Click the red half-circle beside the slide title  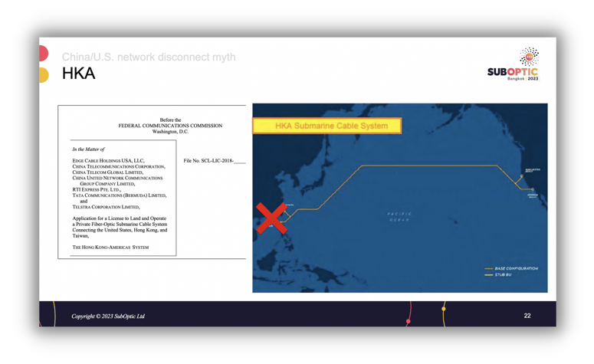pyautogui.click(x=44, y=54)
